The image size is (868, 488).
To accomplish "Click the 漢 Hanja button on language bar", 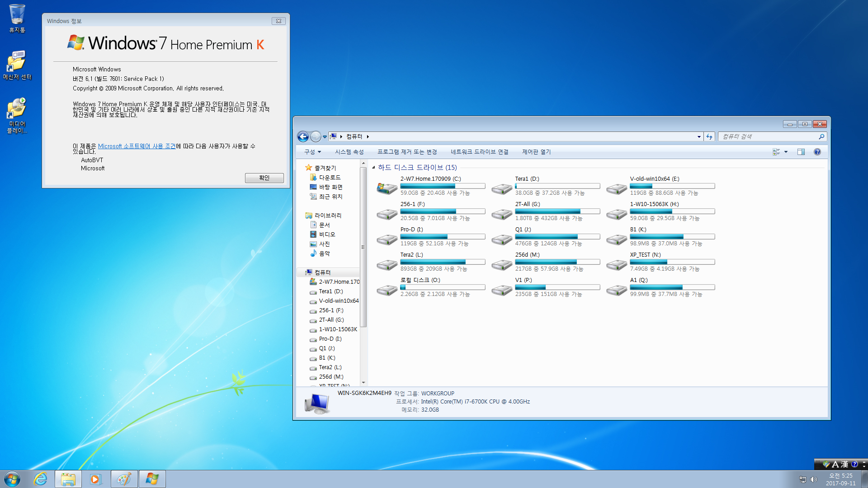I will [x=844, y=464].
